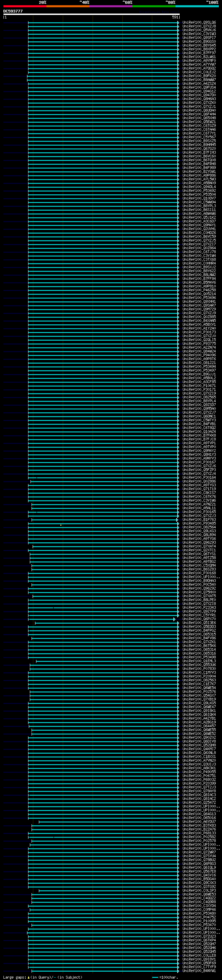The image size is (222, 980).
Task: Select hit label UniRef100_Q94G12
Action: (199, 91)
